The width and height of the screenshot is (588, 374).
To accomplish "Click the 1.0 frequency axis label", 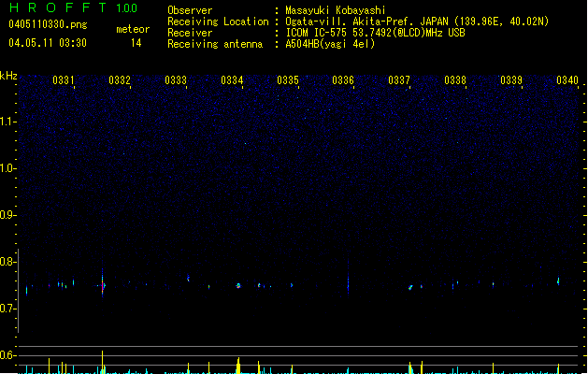I will [x=7, y=168].
